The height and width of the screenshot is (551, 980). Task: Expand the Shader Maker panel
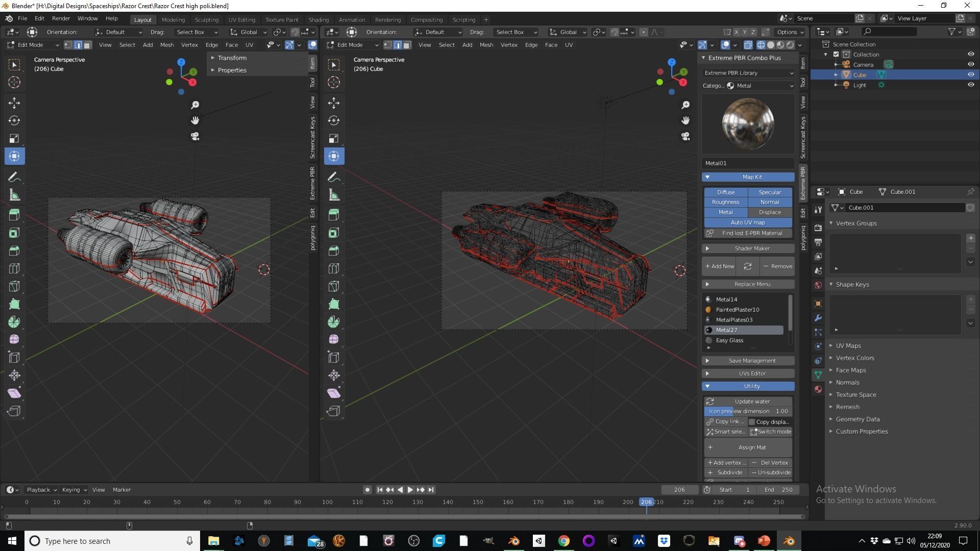(748, 248)
